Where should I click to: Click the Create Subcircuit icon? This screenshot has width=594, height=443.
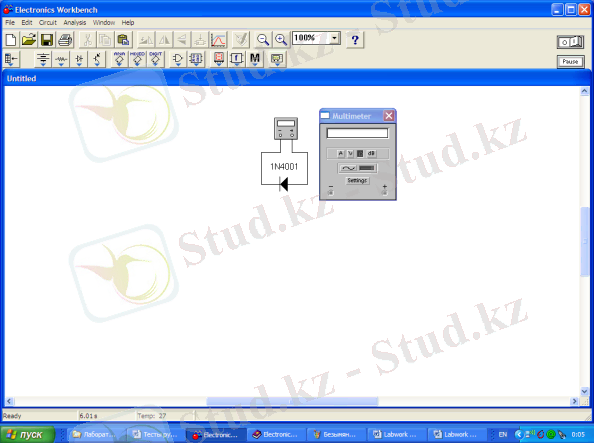tap(200, 39)
